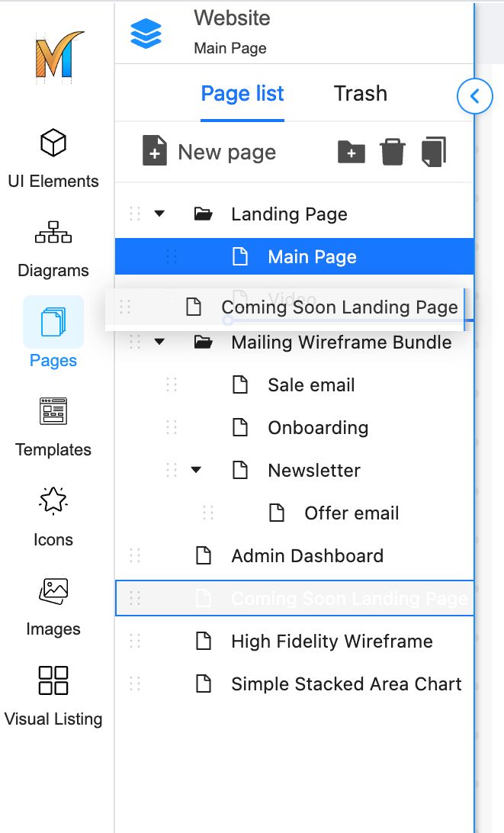Screen dimensions: 504x833
Task: Switch to the Trash tab
Action: tap(360, 94)
